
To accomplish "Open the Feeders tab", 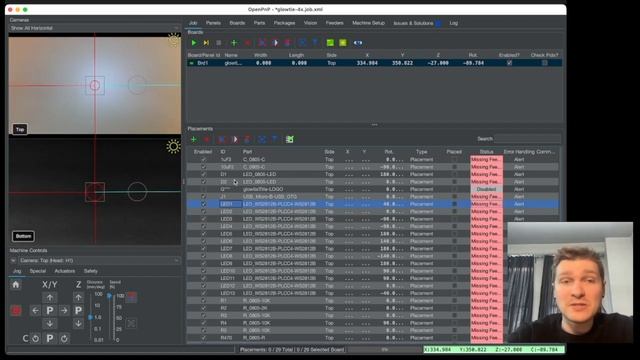I will pos(334,23).
